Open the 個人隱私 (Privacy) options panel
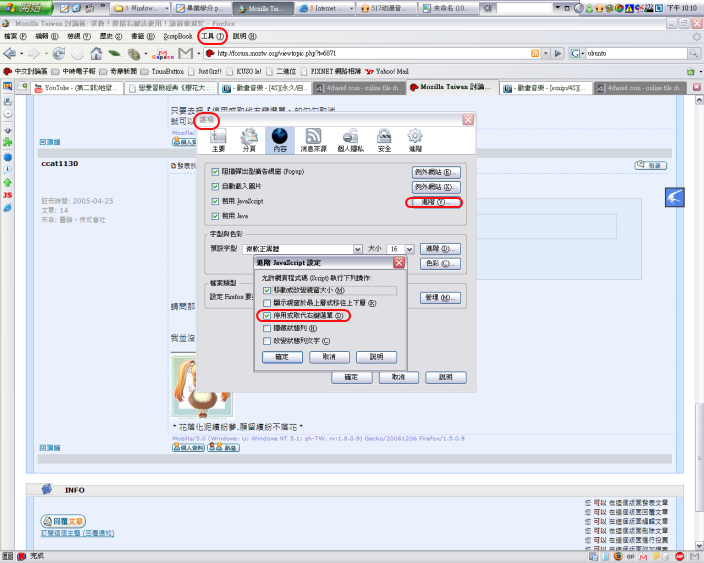 click(349, 140)
